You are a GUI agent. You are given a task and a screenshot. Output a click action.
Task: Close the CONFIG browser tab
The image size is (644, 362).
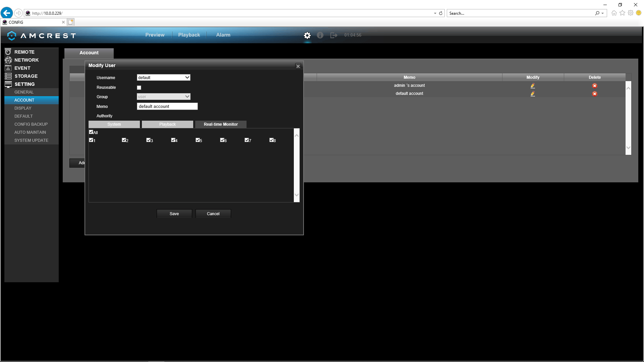point(63,22)
